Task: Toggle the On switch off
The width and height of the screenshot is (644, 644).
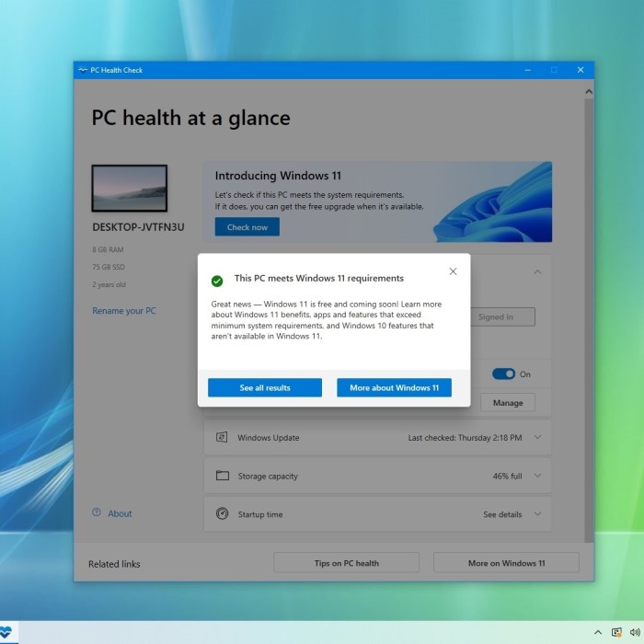Action: [503, 374]
